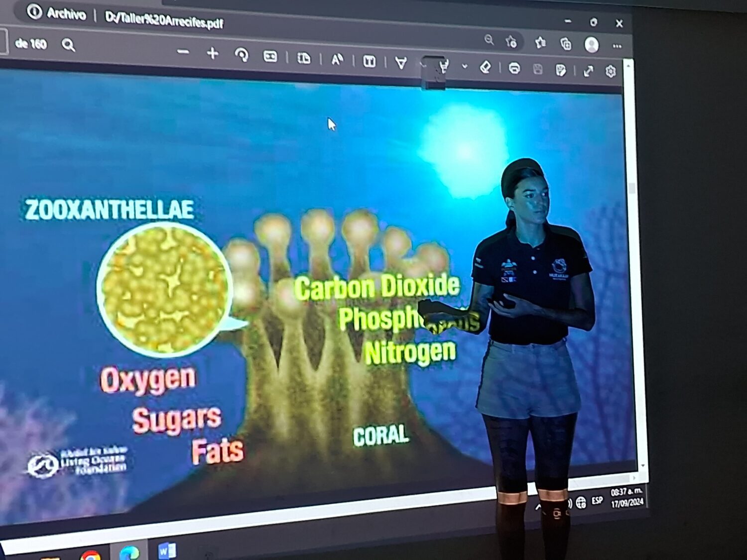Toggle the page view layout icon
This screenshot has width=747, height=560.
click(x=304, y=58)
